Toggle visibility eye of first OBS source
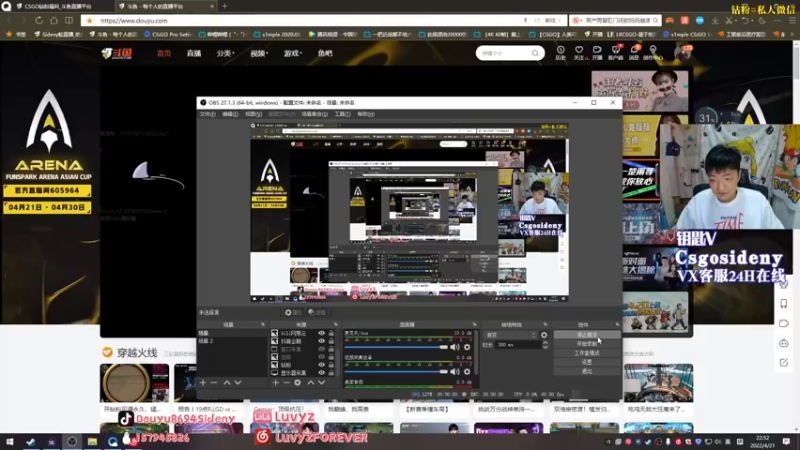Image resolution: width=800 pixels, height=450 pixels. (x=321, y=333)
